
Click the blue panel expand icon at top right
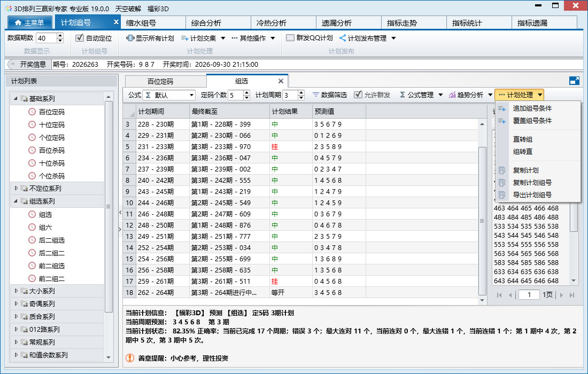coord(574,81)
